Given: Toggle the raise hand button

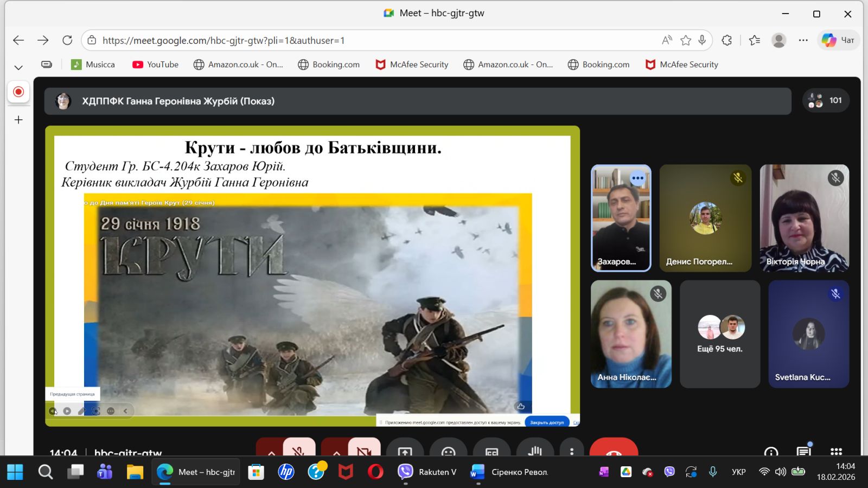Looking at the screenshot, I should click(x=535, y=450).
